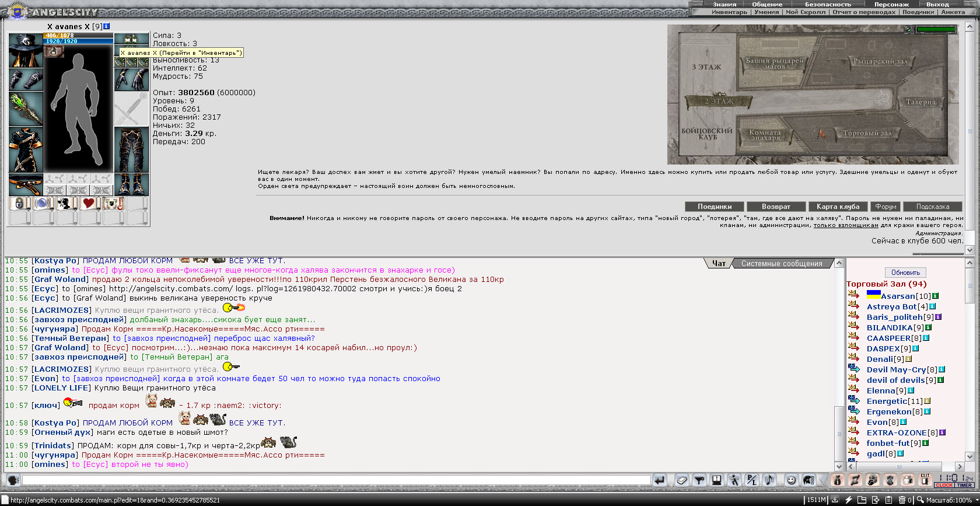Screen dimensions: 980x506
Task: Click the equipped green staff weapon slot
Action: pyautogui.click(x=26, y=109)
